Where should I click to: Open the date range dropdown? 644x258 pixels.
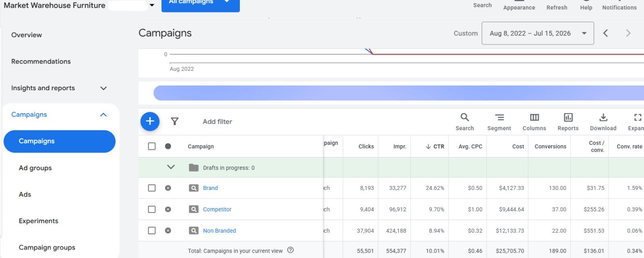tap(538, 33)
